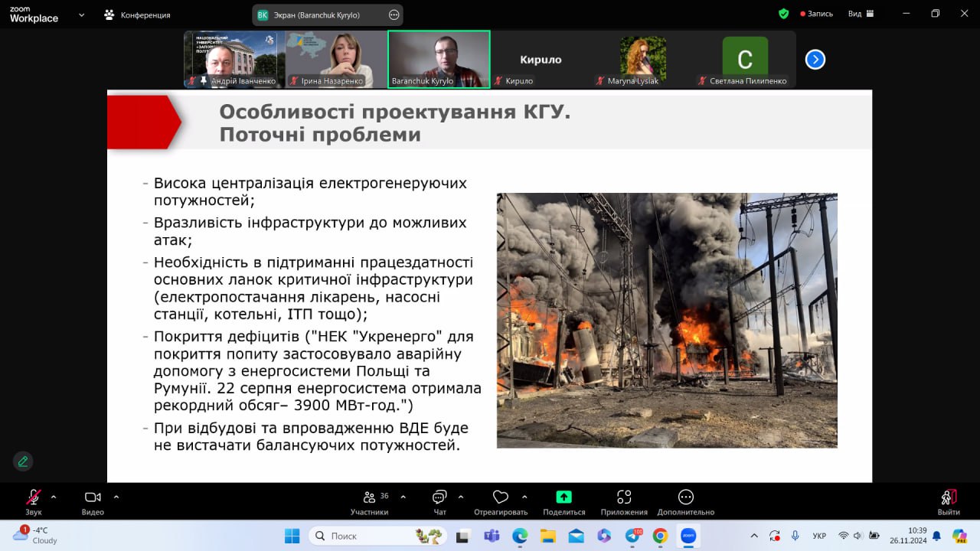Click the Запись recording indicator
The width and height of the screenshot is (980, 551).
[816, 14]
